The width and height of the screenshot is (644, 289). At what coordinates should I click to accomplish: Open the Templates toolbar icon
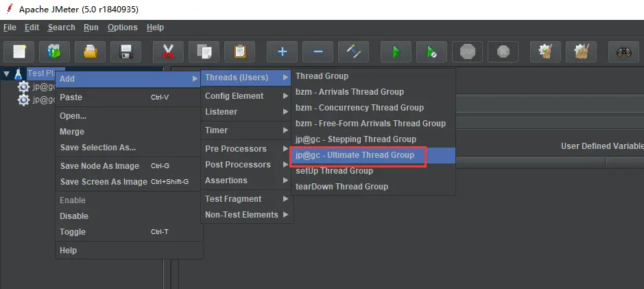pyautogui.click(x=54, y=51)
